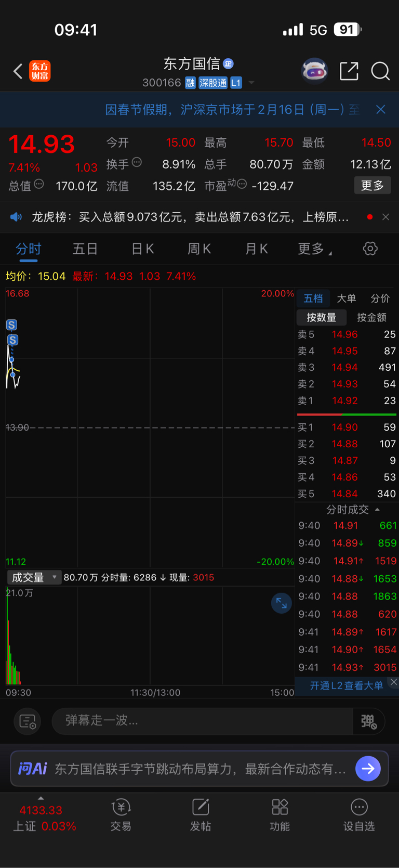
Task: Tap the 9:41 trade of 3015 lots
Action: [347, 667]
